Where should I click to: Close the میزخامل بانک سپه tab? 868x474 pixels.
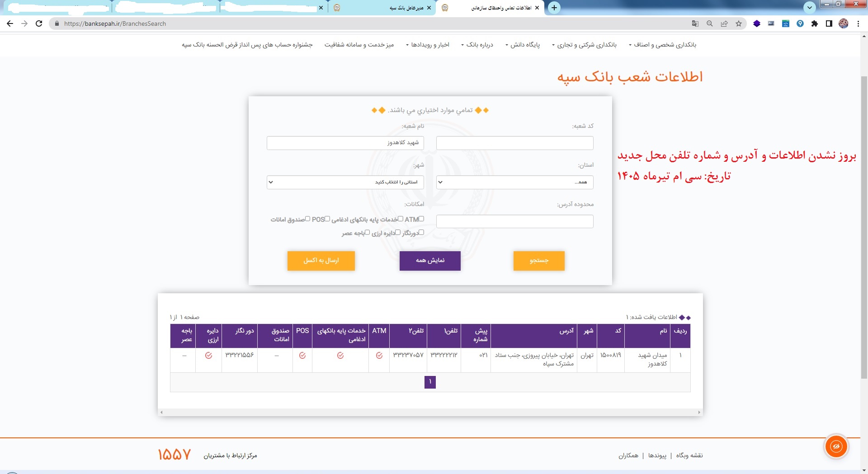429,8
